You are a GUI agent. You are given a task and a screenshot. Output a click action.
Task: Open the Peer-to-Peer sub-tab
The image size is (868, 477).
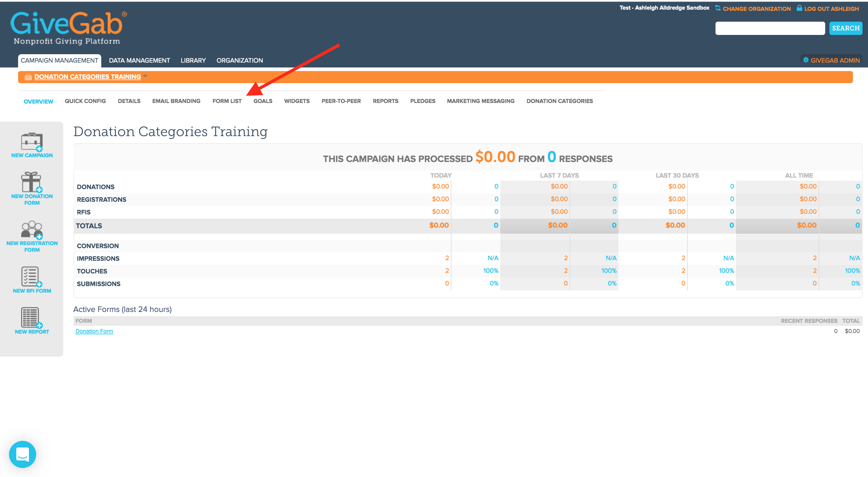(x=341, y=101)
